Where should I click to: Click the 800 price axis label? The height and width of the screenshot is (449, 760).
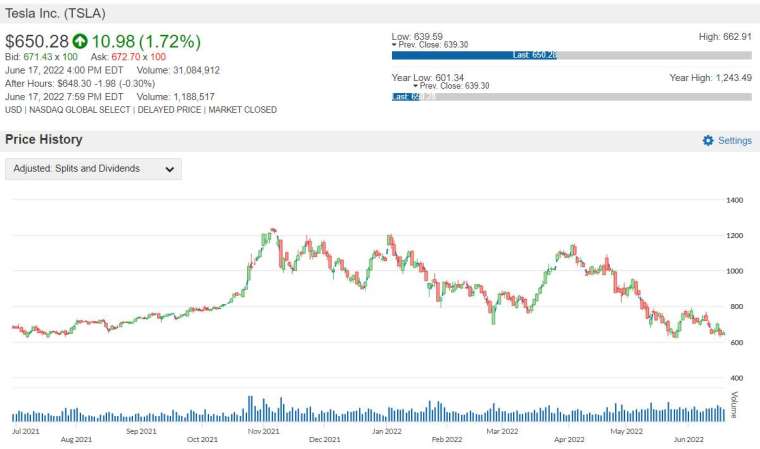pos(736,306)
